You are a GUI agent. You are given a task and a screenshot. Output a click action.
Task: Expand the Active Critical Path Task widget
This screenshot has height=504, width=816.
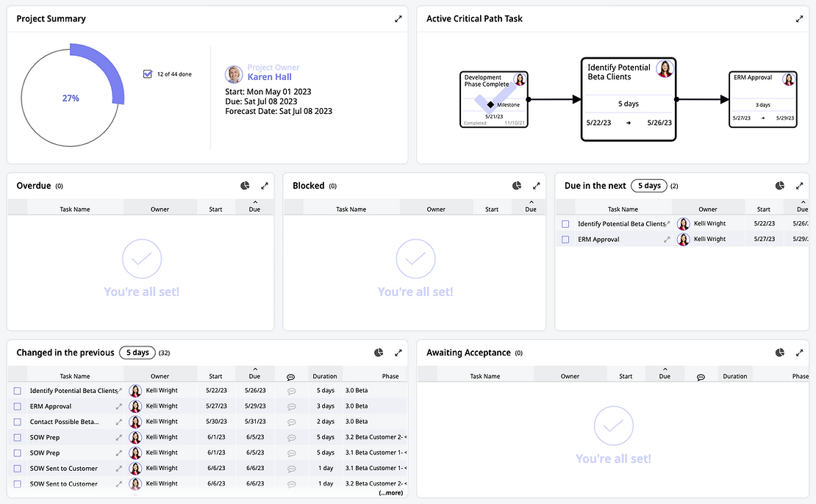799,18
